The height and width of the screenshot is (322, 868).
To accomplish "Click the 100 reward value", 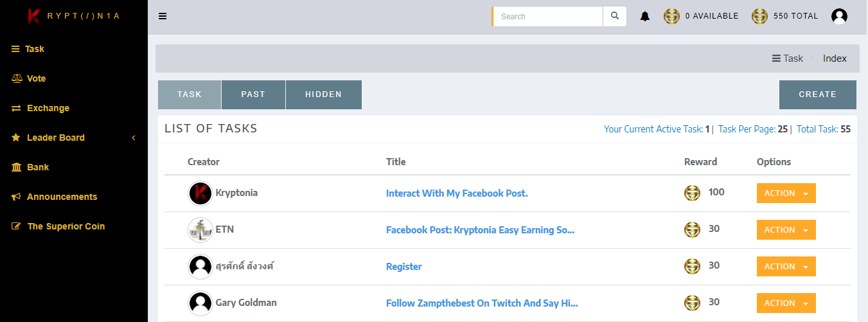I will (x=716, y=192).
